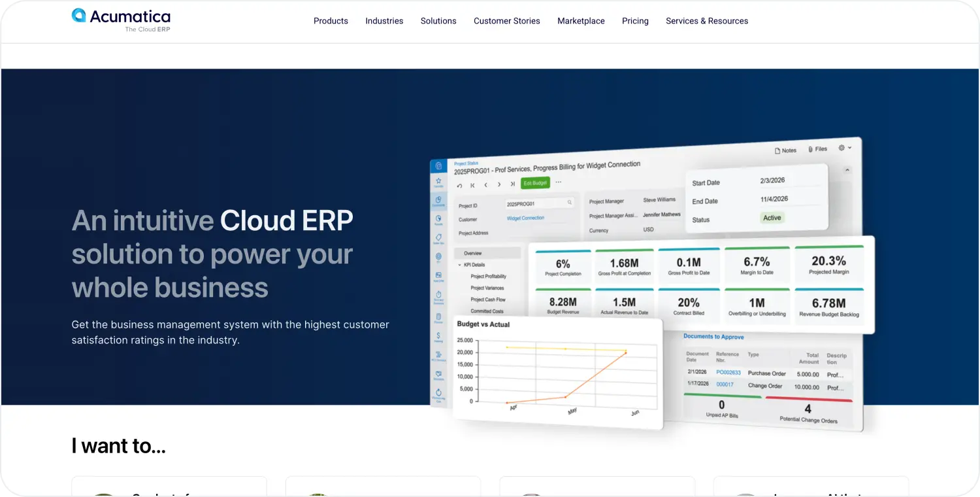
Task: Click the Project Status breadcrumb link
Action: pyautogui.click(x=466, y=163)
